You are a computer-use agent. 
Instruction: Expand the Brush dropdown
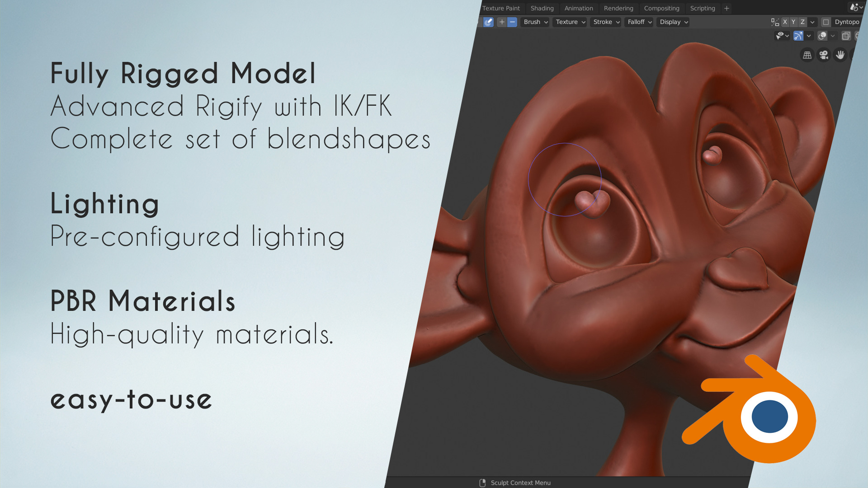coord(535,22)
